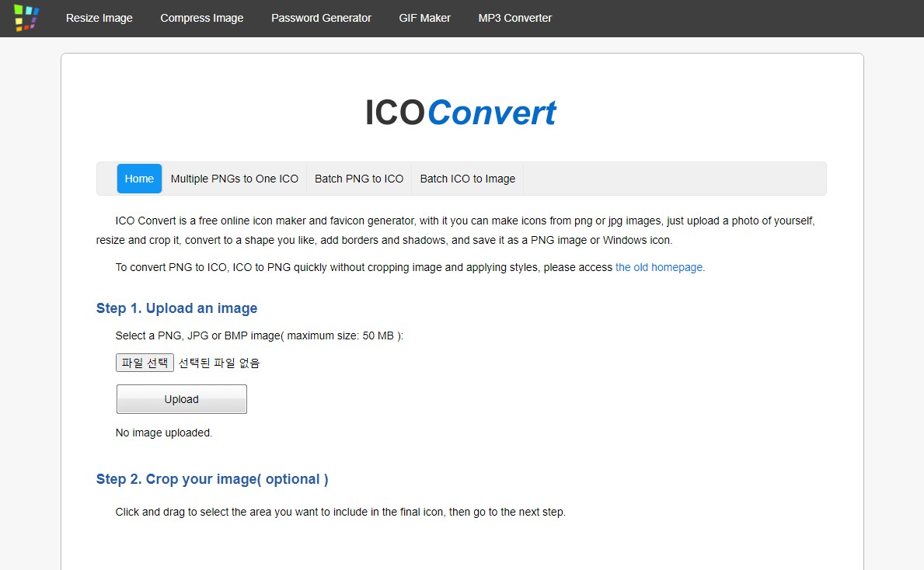Click the colorful site logo icon

(x=26, y=18)
